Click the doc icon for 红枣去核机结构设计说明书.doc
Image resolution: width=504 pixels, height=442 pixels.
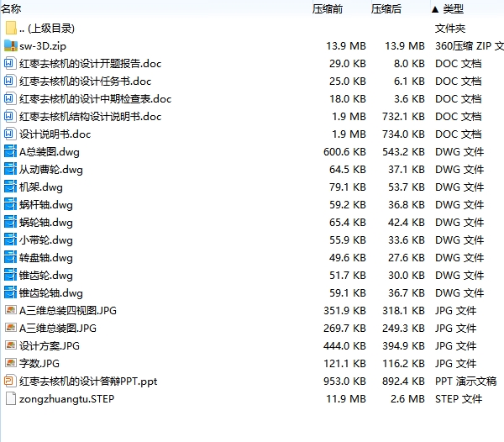[x=9, y=116]
